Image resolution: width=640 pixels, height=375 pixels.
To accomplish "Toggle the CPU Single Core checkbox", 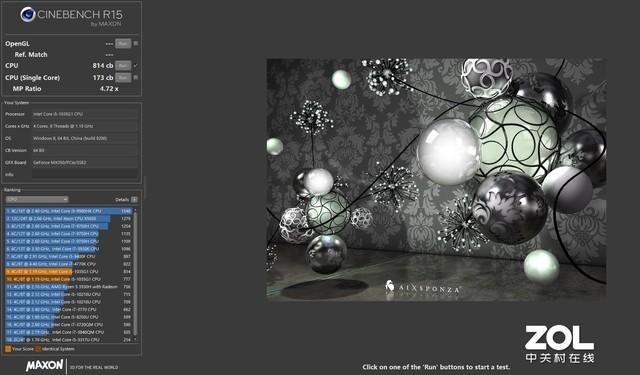I will [136, 77].
